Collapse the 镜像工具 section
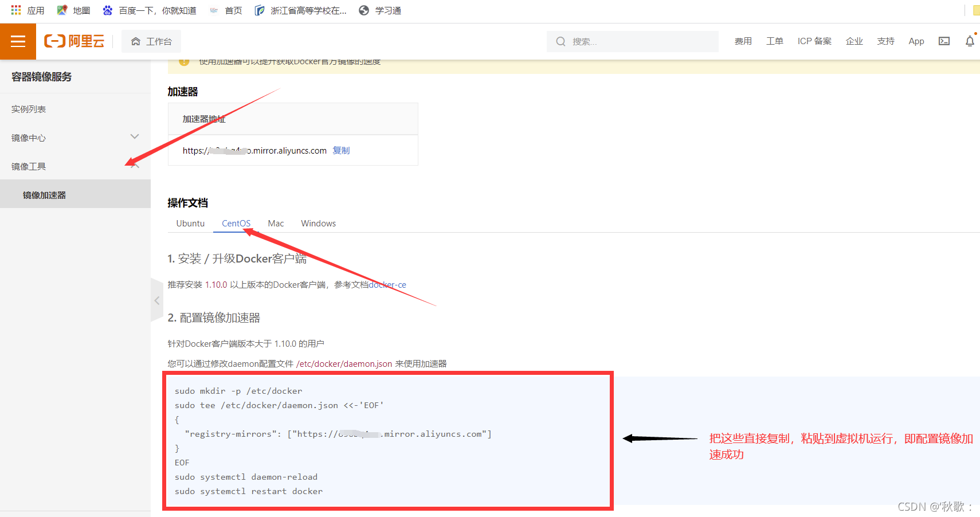Image resolution: width=980 pixels, height=517 pixels. point(135,166)
